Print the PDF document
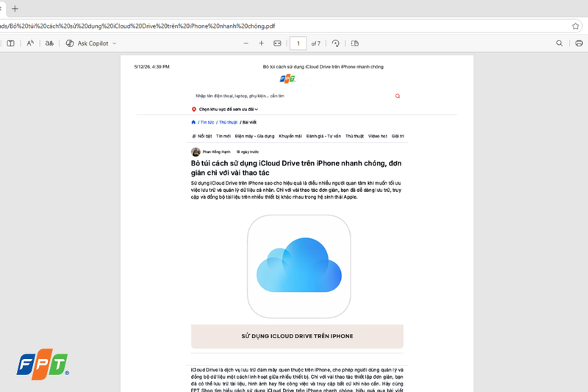588x392 pixels. [579, 43]
